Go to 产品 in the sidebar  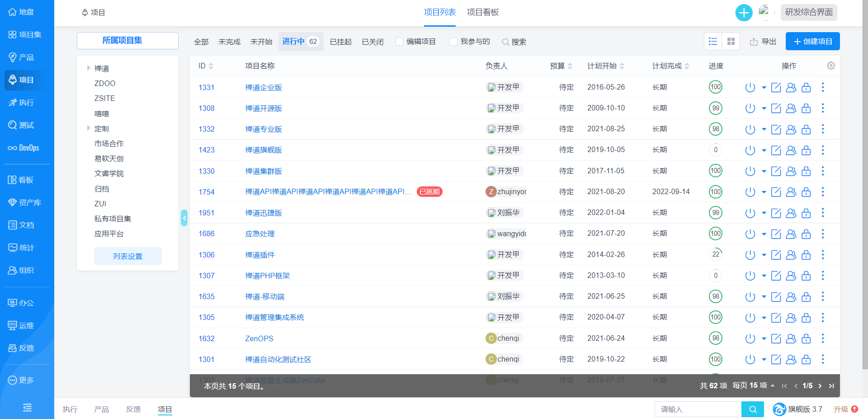[21, 57]
